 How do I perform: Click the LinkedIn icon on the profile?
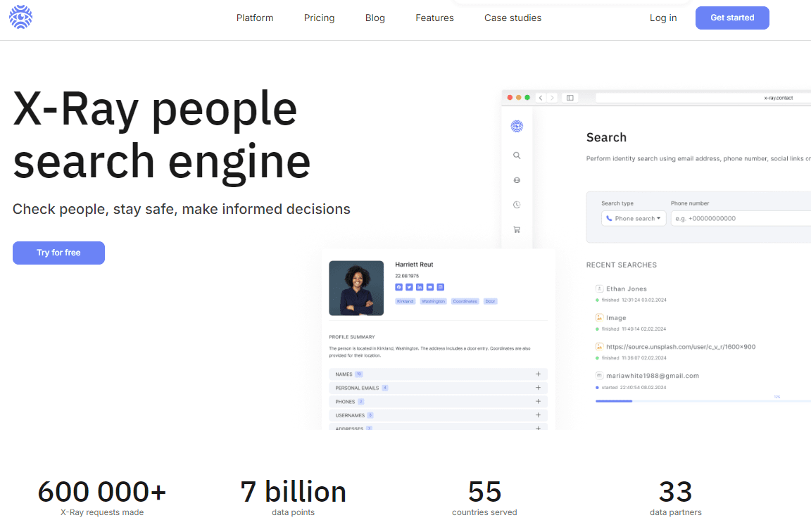coord(420,287)
